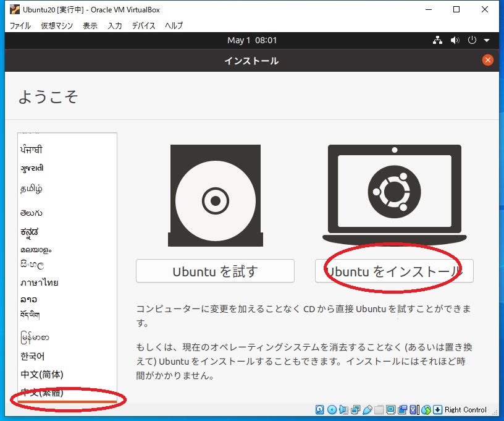Click the Ubuntu network status icon

tap(437, 40)
